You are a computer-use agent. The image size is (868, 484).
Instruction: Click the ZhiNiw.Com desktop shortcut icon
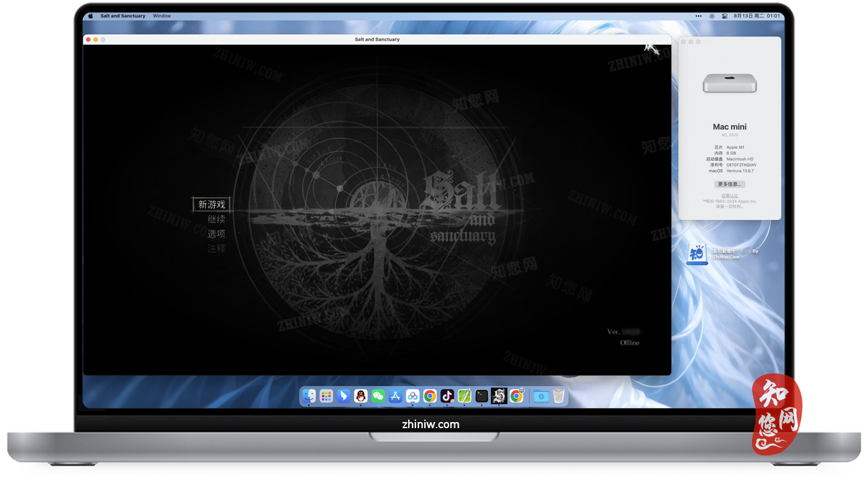coord(697,254)
